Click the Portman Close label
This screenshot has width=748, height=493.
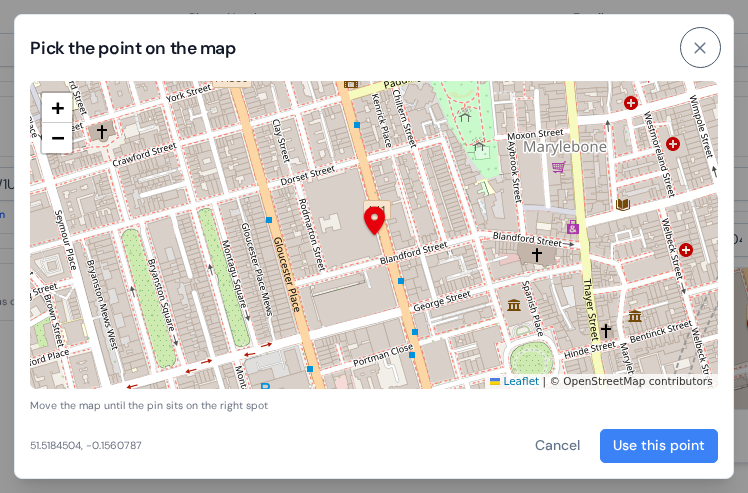(383, 356)
